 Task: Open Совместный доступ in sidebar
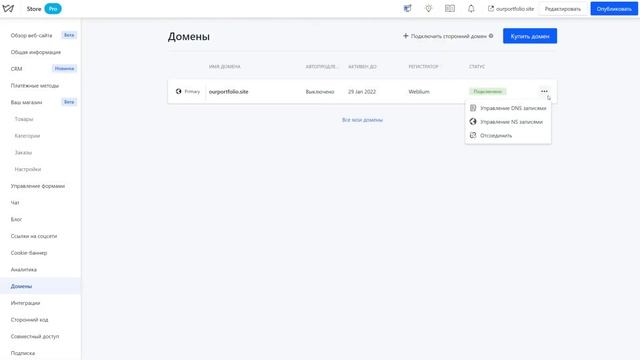click(35, 337)
